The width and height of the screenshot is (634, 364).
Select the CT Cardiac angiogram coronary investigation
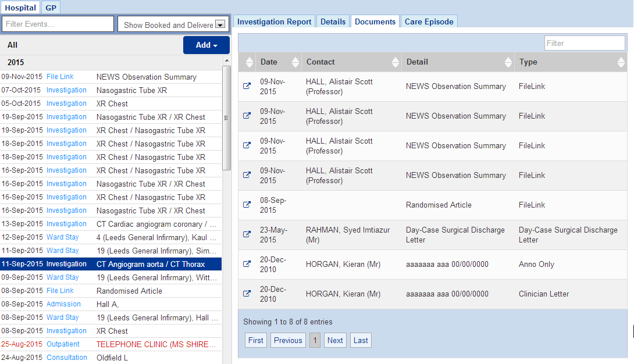[x=156, y=224]
